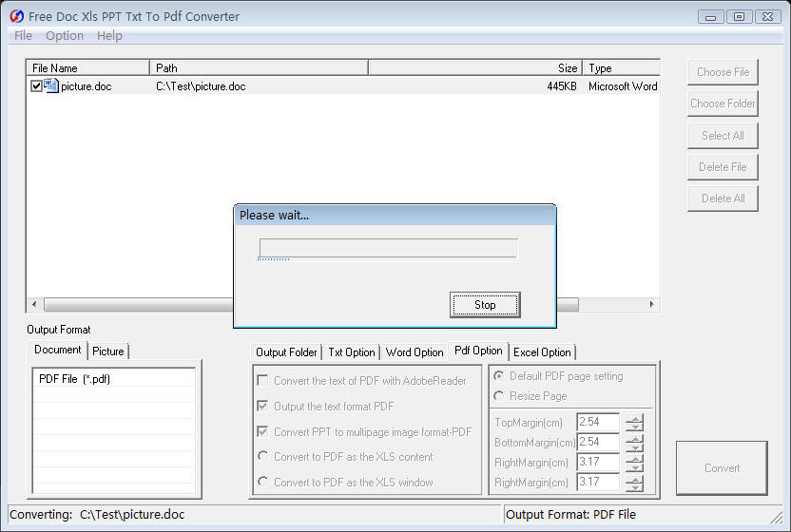Sort by the Path column header
This screenshot has width=791, height=532.
pyautogui.click(x=259, y=67)
